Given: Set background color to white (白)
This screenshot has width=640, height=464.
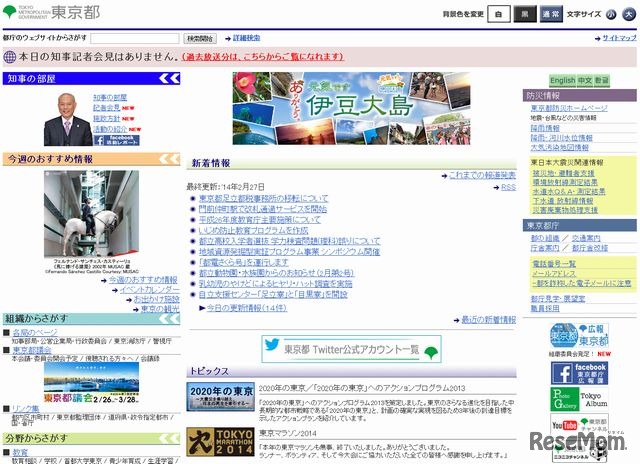Looking at the screenshot, I should point(498,14).
